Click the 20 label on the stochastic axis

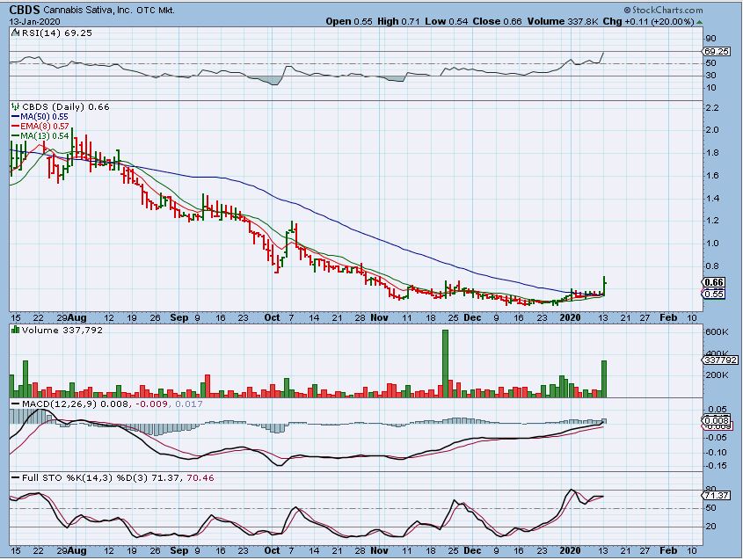[710, 527]
